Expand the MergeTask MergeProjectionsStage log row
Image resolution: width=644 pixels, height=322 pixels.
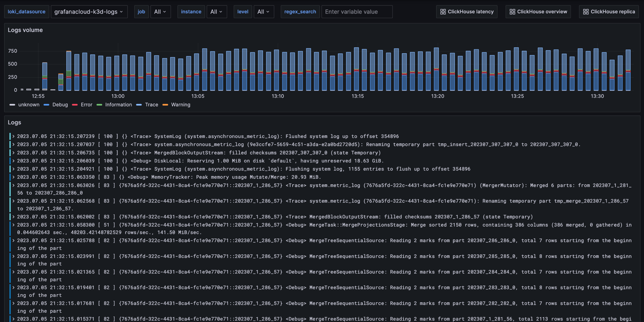(13, 225)
